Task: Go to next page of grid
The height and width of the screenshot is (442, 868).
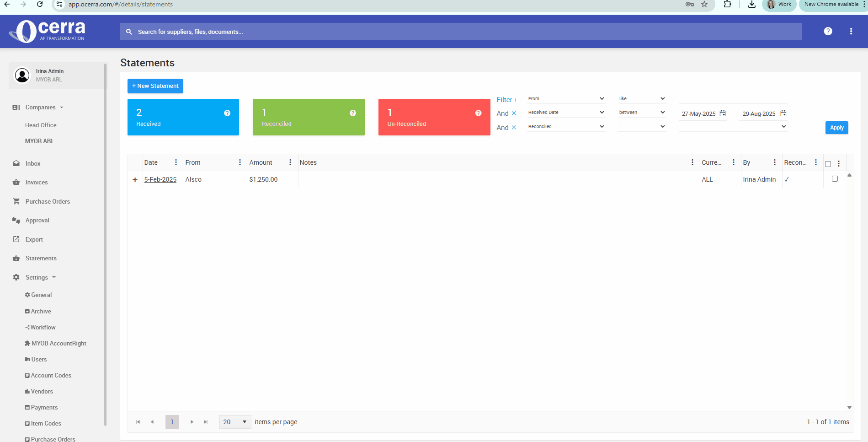Action: [x=192, y=422]
